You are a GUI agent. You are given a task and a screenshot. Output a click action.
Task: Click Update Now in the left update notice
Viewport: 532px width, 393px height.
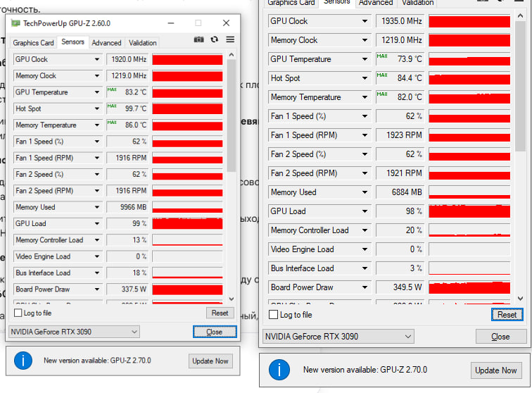[210, 361]
